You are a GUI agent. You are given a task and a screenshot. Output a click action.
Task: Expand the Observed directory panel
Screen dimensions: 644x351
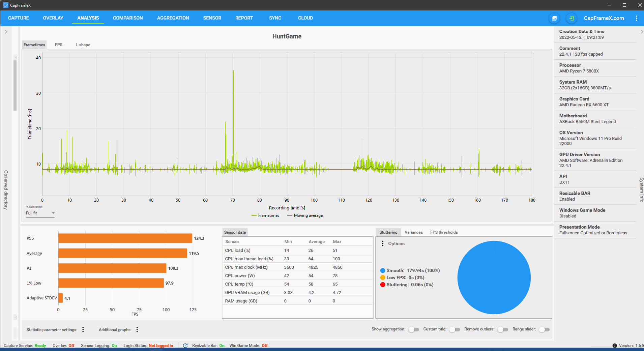click(6, 32)
